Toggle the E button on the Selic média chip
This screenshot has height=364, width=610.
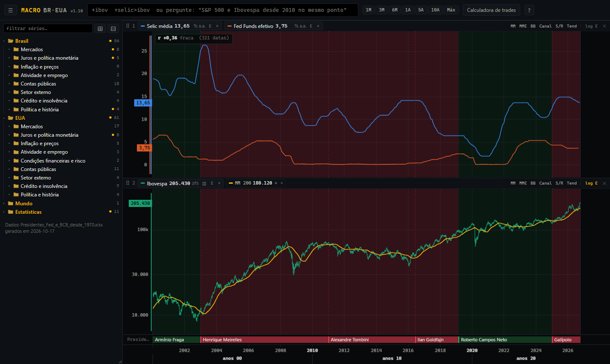coord(210,26)
